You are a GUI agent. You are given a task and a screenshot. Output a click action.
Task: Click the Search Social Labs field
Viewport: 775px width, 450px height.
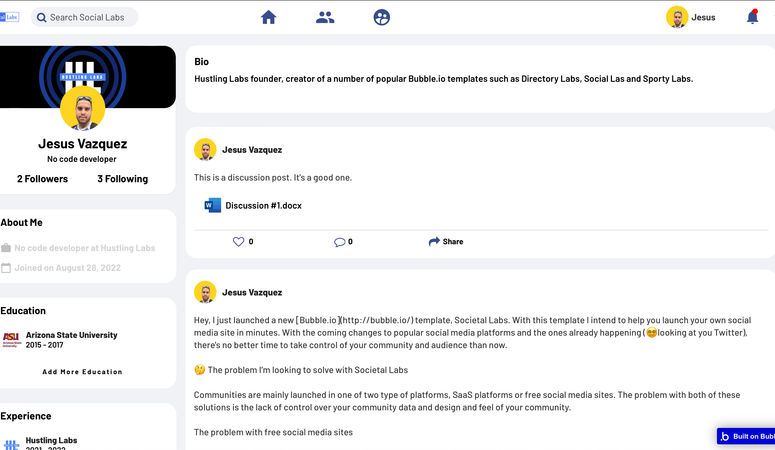[x=85, y=17]
